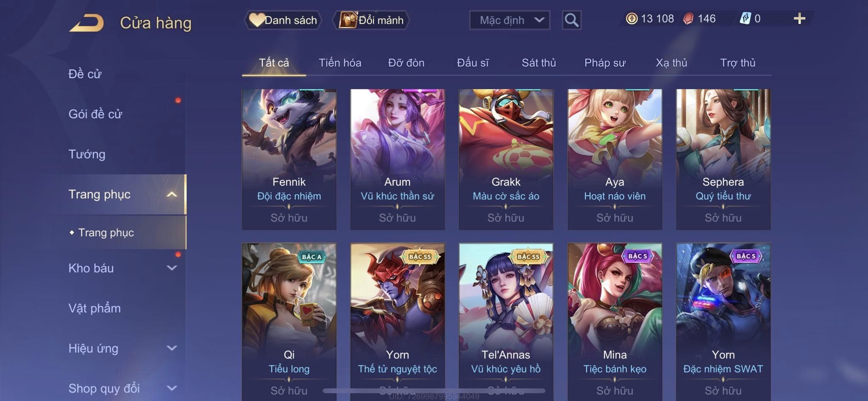
Task: Tap the golden back arrow icon
Action: click(87, 23)
